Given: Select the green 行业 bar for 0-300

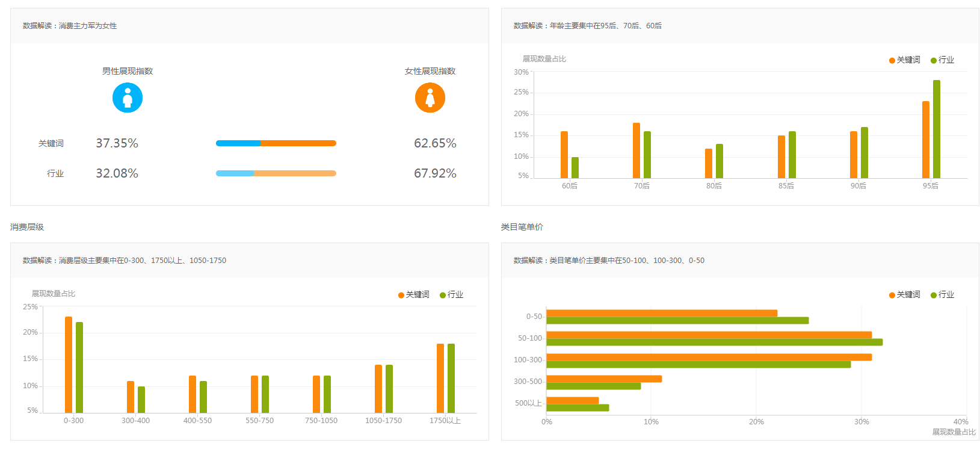Looking at the screenshot, I should pos(79,368).
